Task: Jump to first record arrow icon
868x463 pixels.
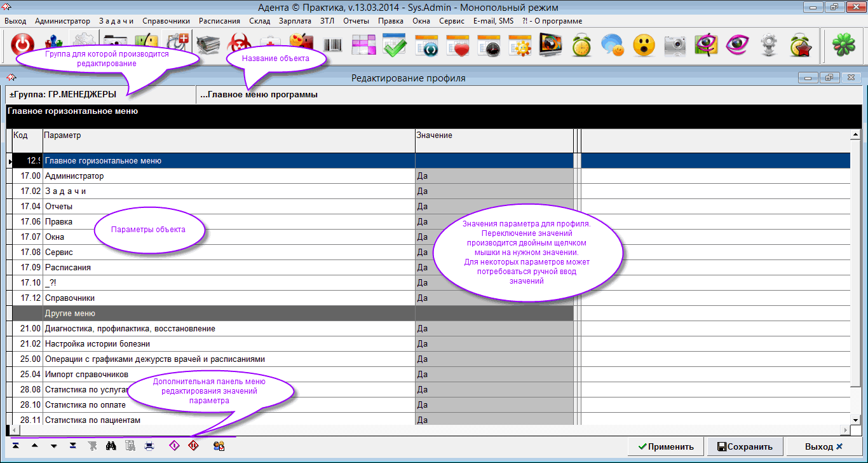Action: [x=15, y=446]
